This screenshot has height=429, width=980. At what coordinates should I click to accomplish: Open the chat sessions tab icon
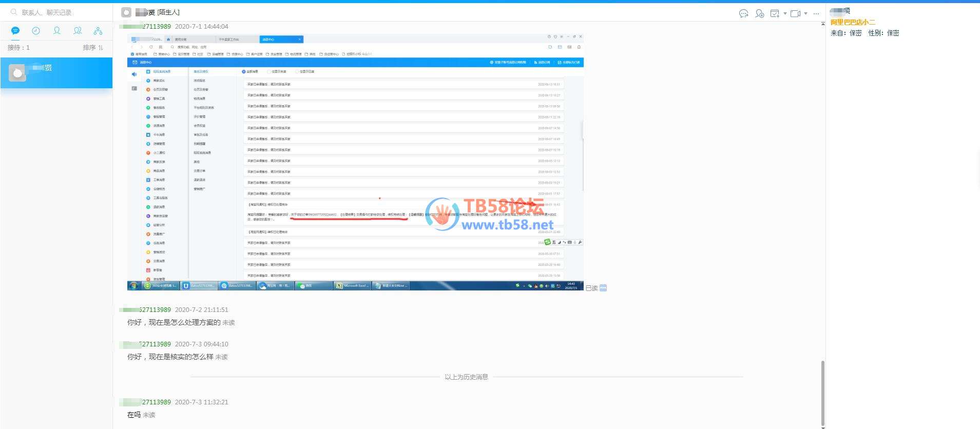click(x=15, y=31)
